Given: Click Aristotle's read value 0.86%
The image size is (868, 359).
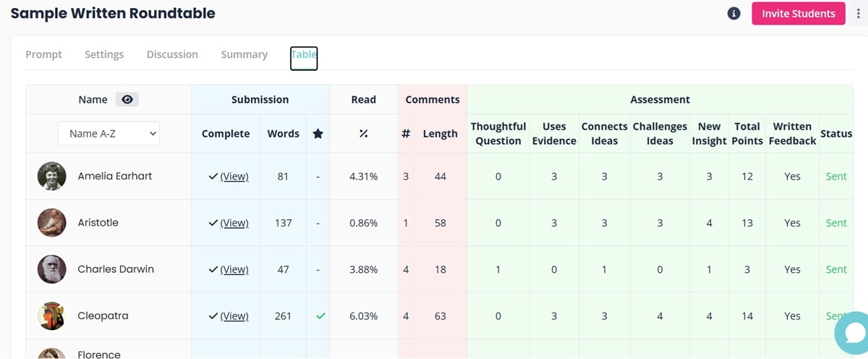Looking at the screenshot, I should pos(363,223).
